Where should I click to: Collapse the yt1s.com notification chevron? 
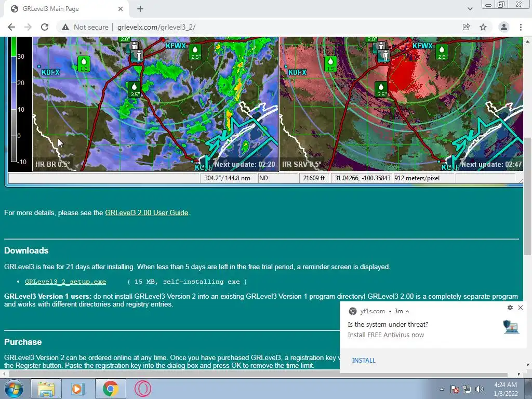click(x=407, y=311)
